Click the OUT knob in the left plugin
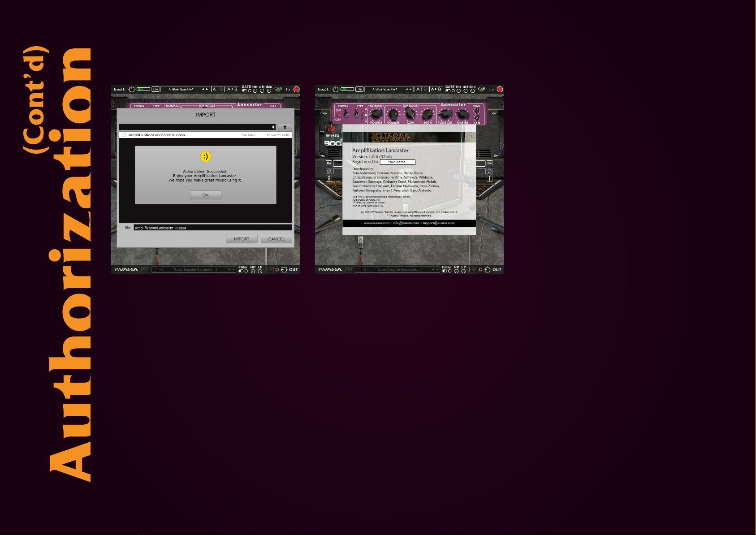Screen dimensions: 756x535 click(284, 270)
